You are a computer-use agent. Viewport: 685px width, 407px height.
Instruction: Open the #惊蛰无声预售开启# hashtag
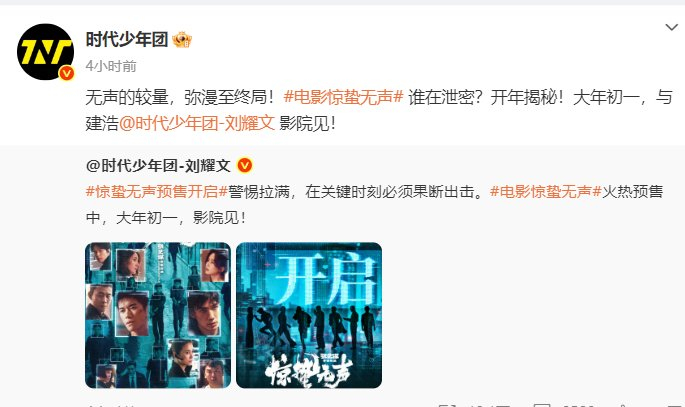156,191
